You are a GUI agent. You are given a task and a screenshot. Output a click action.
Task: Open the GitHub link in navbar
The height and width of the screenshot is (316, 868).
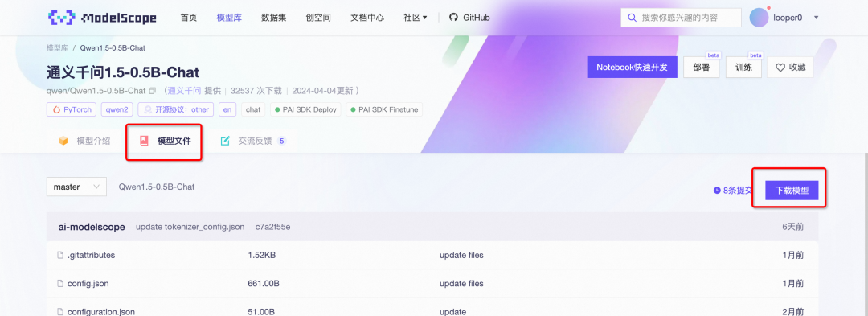(x=469, y=17)
